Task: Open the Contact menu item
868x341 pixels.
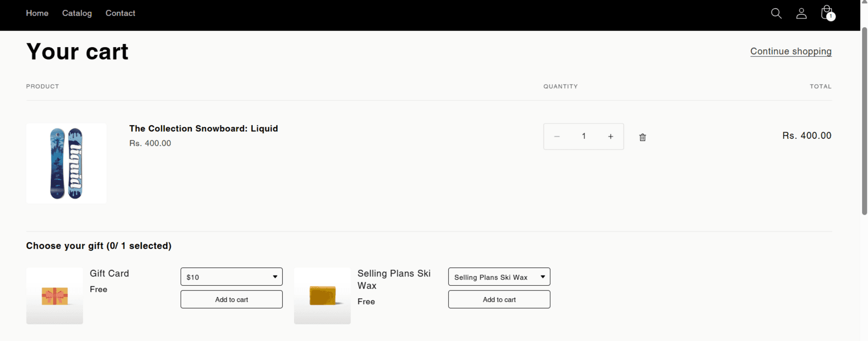Action: point(120,13)
